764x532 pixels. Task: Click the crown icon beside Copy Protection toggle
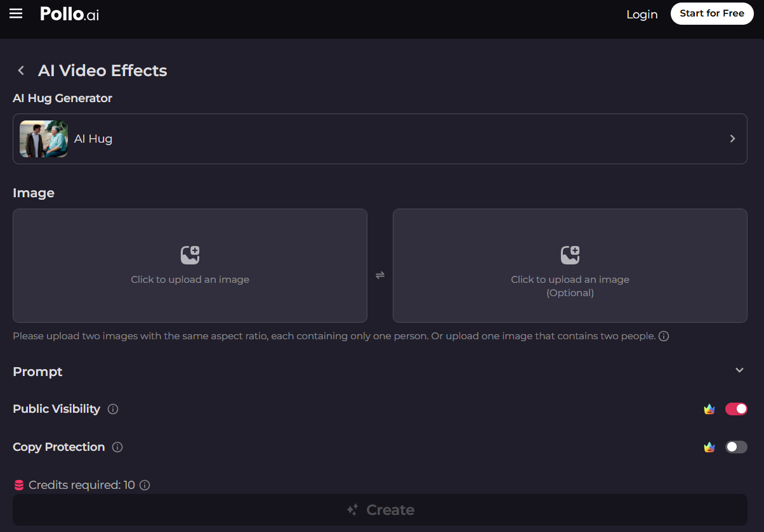pos(709,447)
